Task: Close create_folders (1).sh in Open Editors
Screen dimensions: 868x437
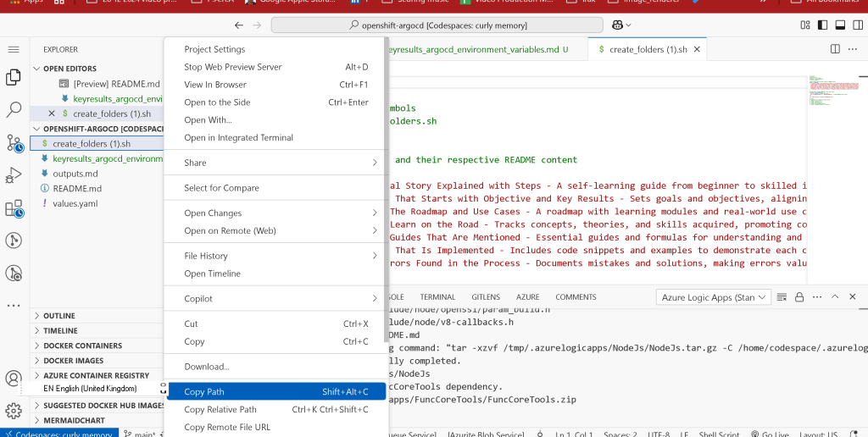Action: point(52,114)
